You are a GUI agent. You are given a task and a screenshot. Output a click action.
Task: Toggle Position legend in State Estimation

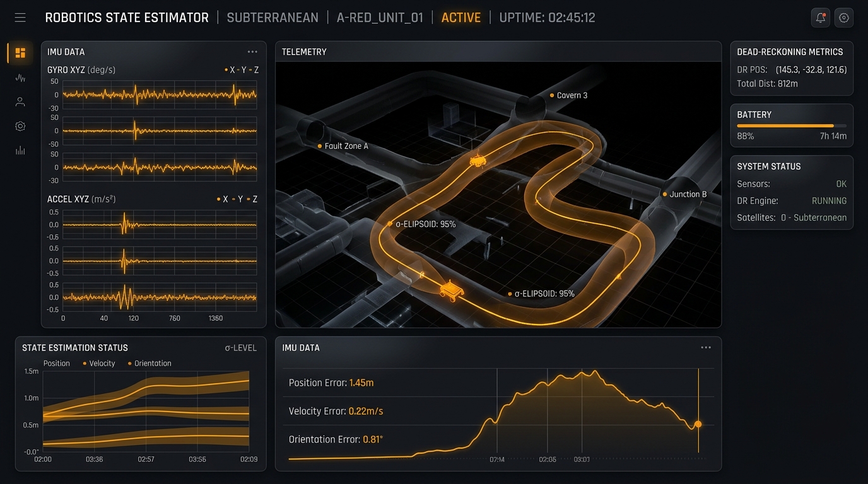57,363
